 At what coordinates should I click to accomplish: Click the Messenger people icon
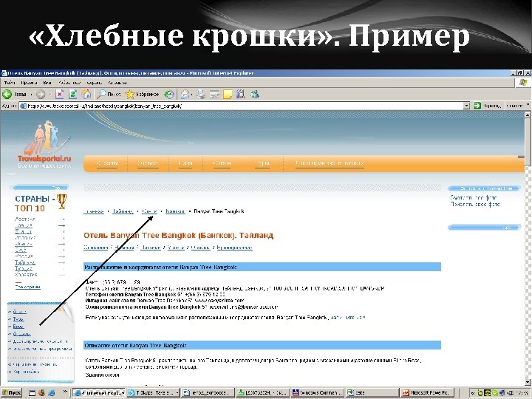coord(254,94)
